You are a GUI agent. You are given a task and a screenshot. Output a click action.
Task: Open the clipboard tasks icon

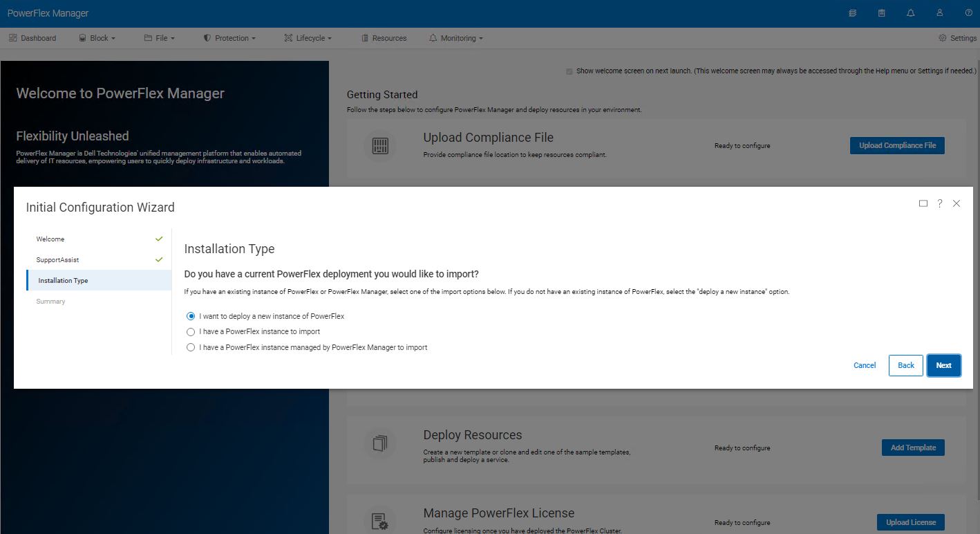click(882, 12)
